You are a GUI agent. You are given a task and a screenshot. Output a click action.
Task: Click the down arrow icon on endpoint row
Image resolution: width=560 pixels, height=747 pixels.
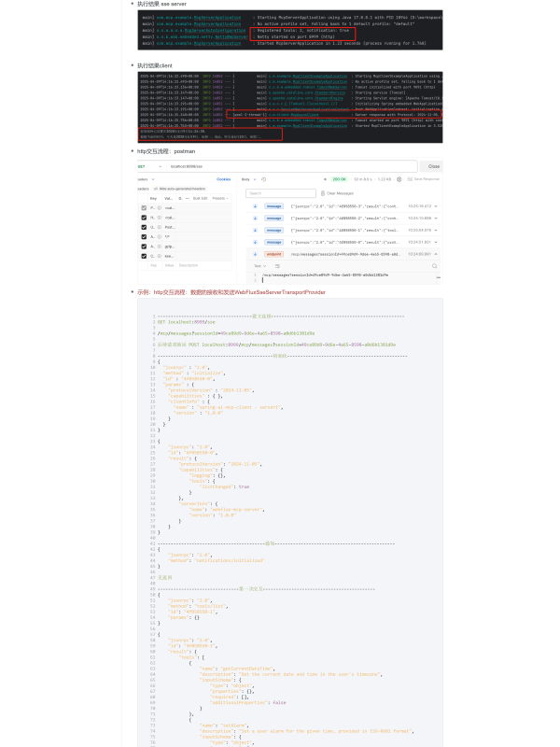coord(255,253)
